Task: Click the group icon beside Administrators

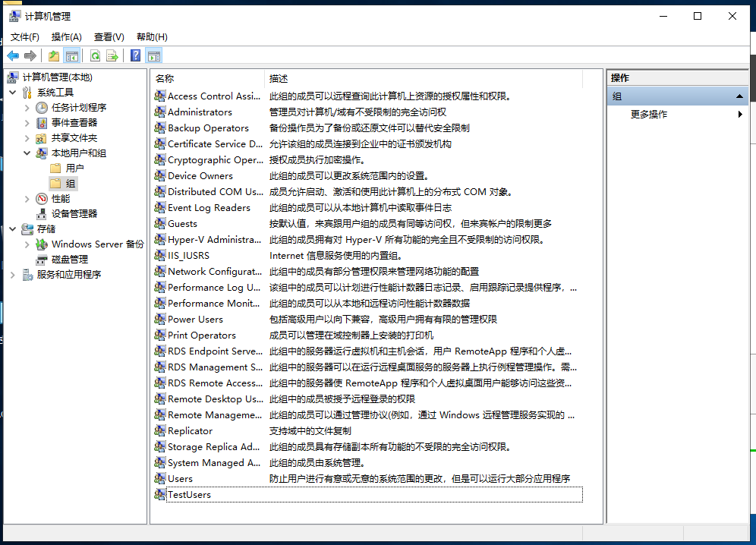Action: click(x=159, y=112)
